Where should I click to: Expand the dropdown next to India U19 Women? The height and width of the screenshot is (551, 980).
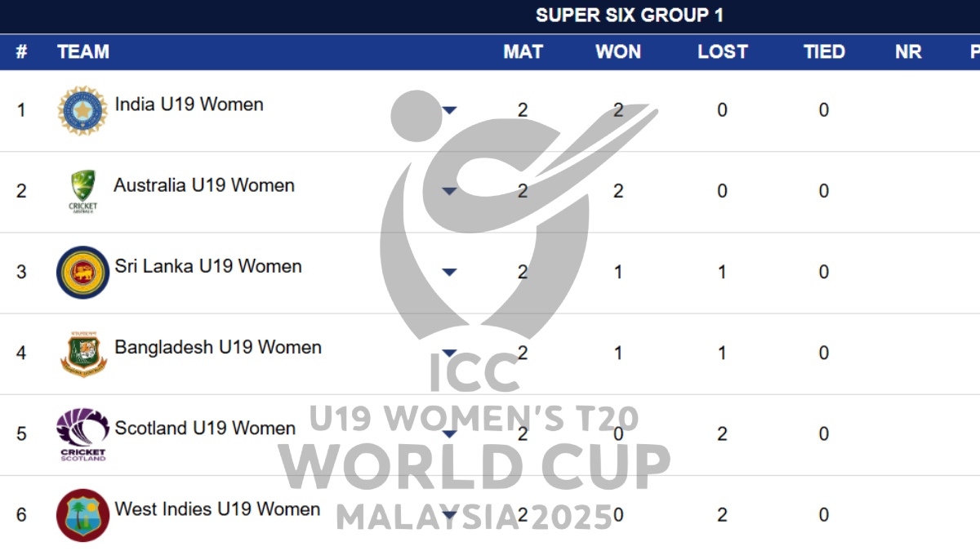[449, 109]
